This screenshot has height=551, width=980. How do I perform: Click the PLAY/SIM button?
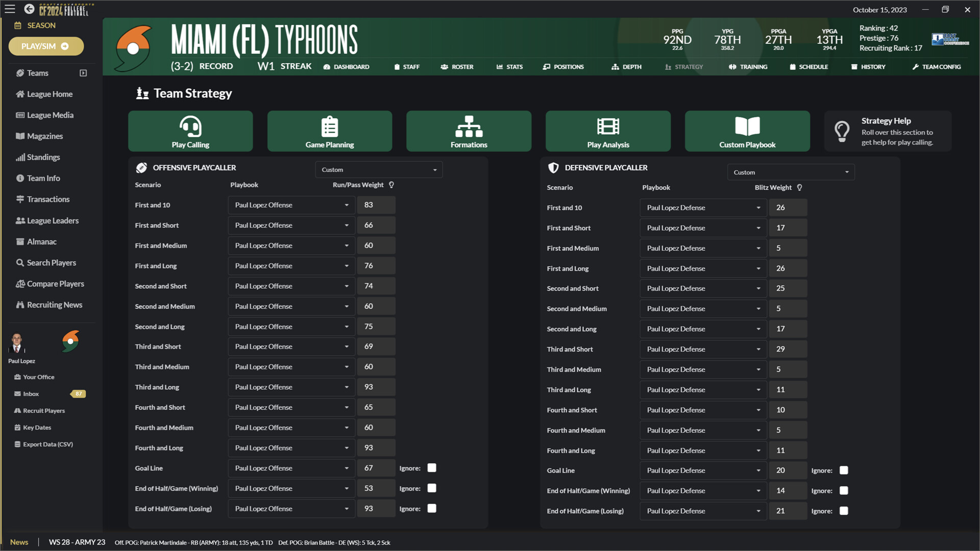point(46,46)
